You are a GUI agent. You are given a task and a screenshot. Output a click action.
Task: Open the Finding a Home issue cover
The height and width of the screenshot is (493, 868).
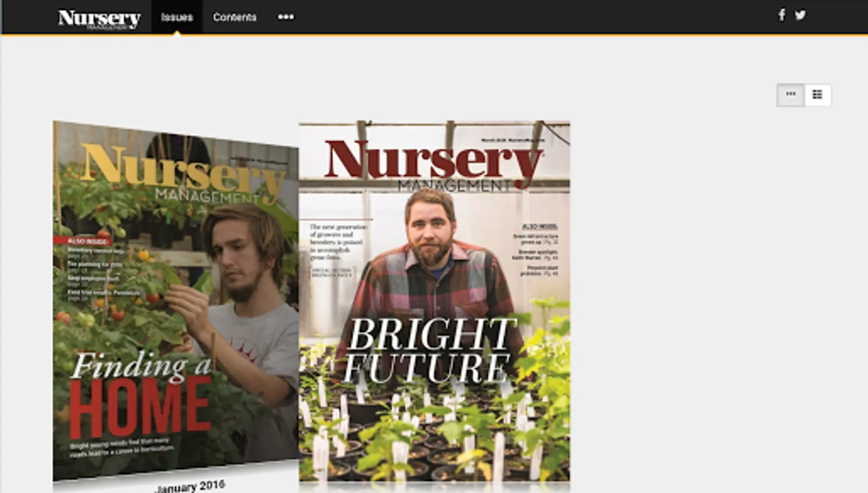[x=175, y=300]
